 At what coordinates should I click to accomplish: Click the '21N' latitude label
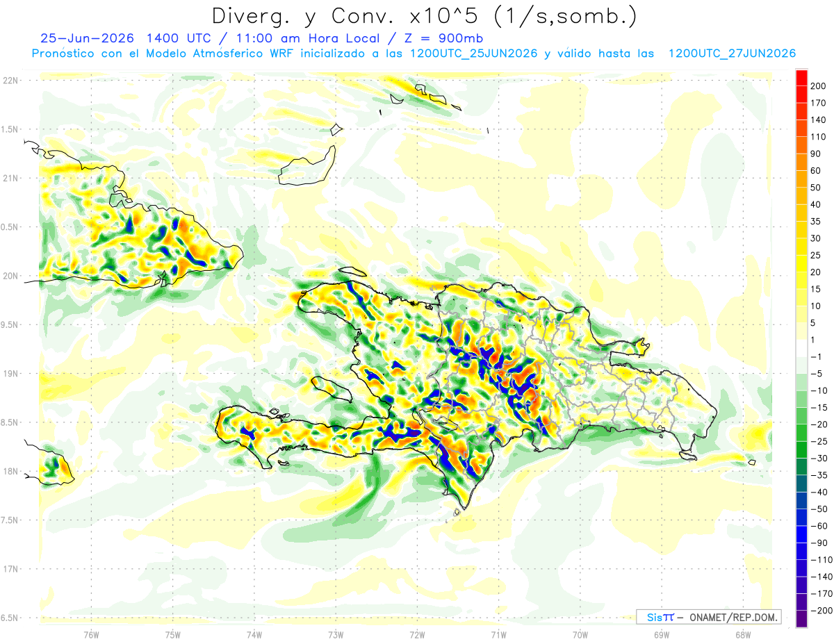(11, 178)
